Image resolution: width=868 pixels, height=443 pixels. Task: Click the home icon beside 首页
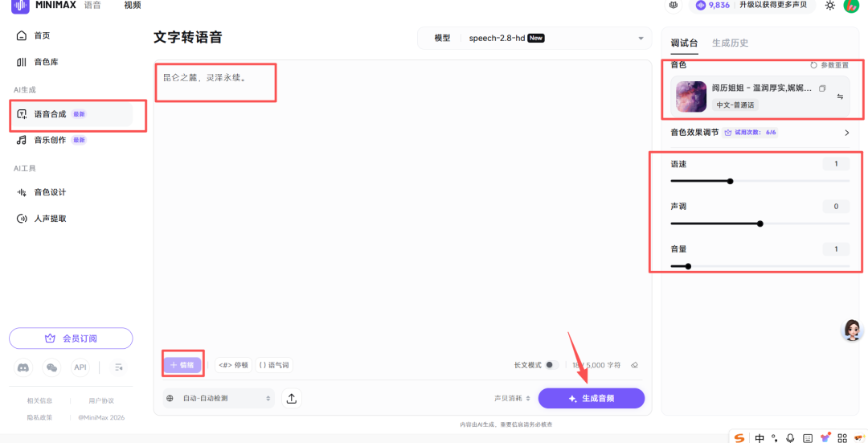click(x=22, y=35)
